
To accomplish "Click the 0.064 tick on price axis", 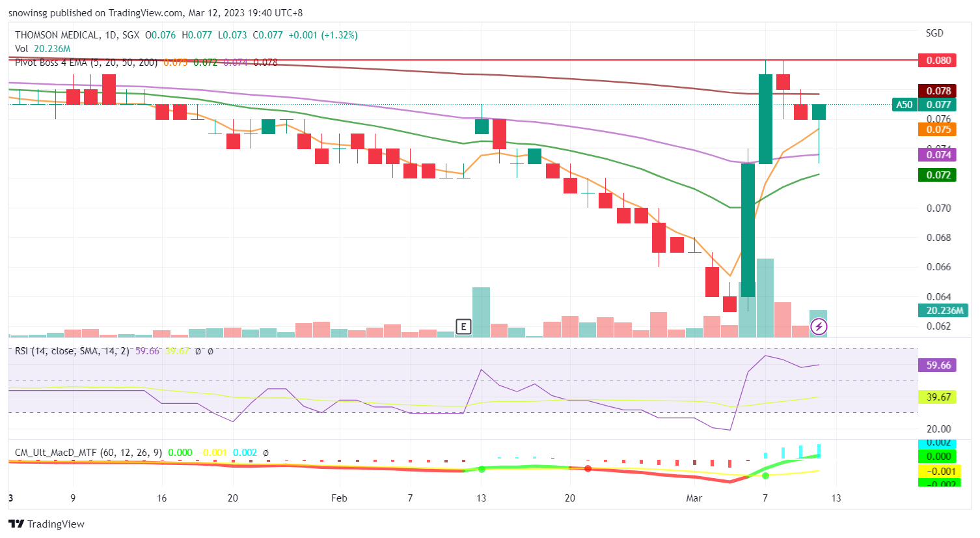I will point(938,296).
